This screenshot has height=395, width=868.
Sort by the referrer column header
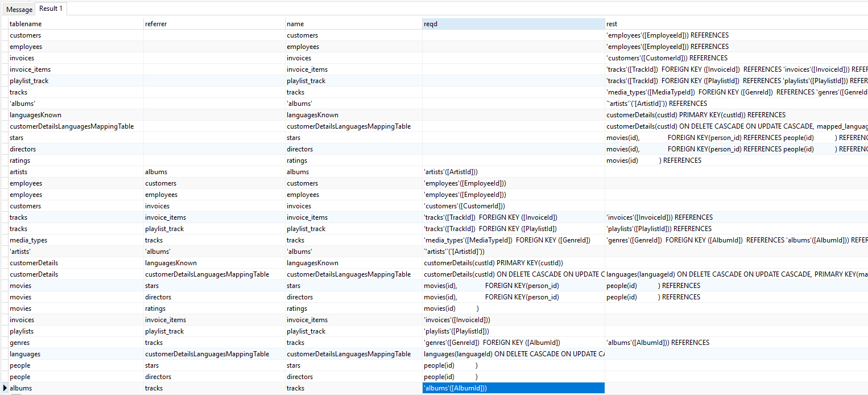tap(214, 24)
